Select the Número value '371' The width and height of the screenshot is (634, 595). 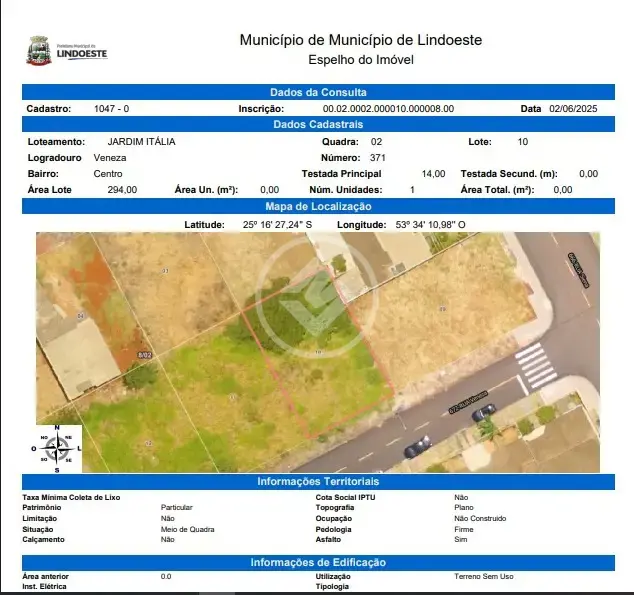(378, 158)
